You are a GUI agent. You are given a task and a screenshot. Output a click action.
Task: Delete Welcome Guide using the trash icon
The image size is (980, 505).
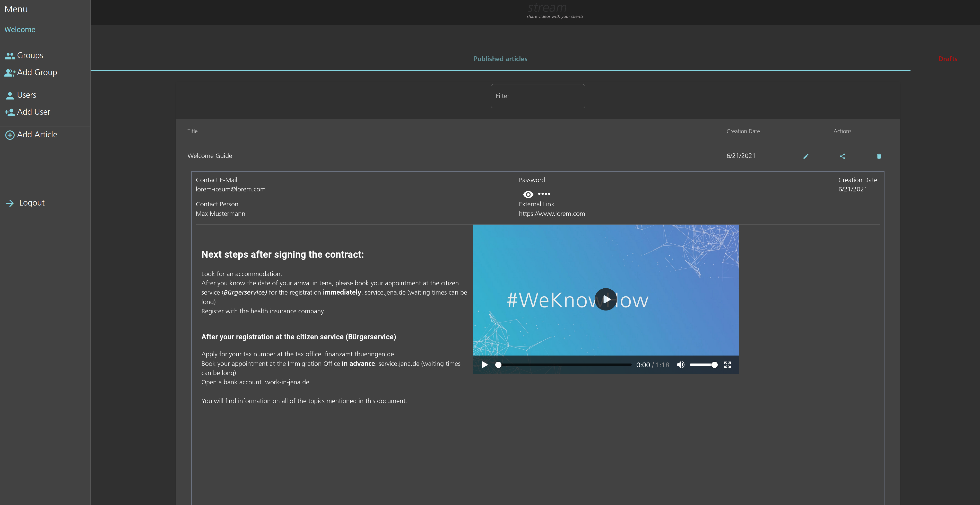tap(879, 156)
